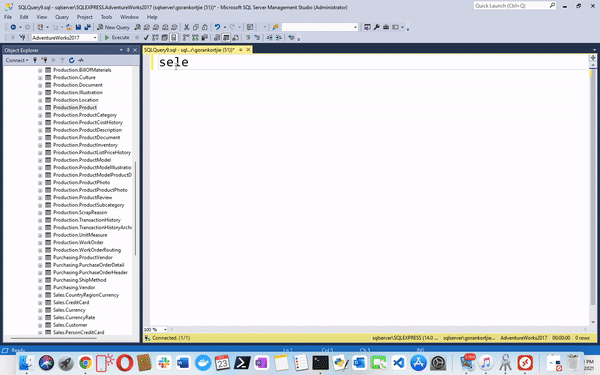Viewport: 600px width, 375px height.
Task: Click the Increase Indent icon
Action: tap(278, 38)
